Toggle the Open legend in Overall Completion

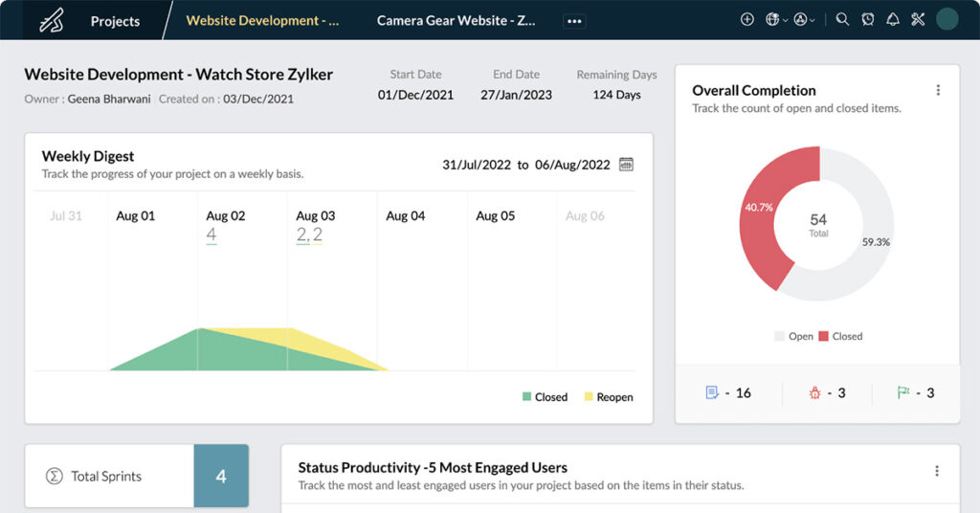tap(793, 337)
